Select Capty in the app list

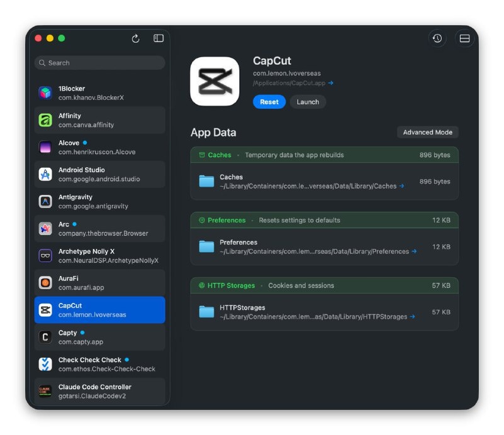[x=99, y=337]
